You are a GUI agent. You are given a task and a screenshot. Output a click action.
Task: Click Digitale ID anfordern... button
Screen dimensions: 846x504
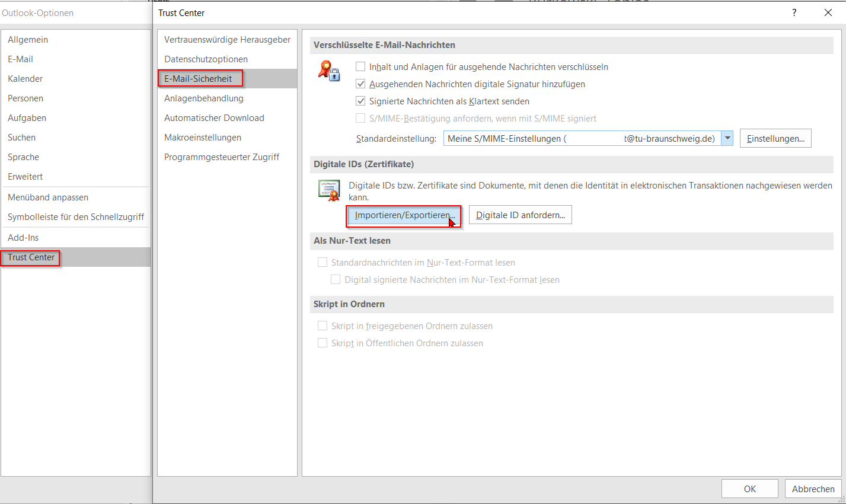521,215
